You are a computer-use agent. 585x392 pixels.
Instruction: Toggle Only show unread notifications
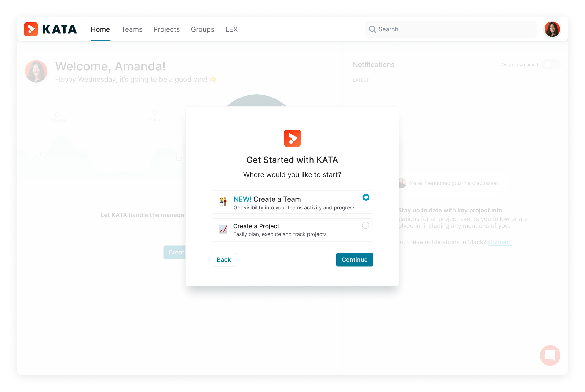coord(551,65)
